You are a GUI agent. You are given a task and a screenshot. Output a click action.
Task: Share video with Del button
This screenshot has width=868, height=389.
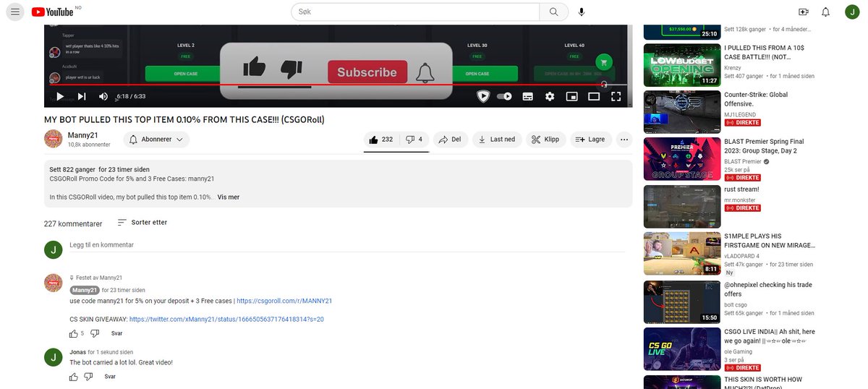click(x=450, y=140)
